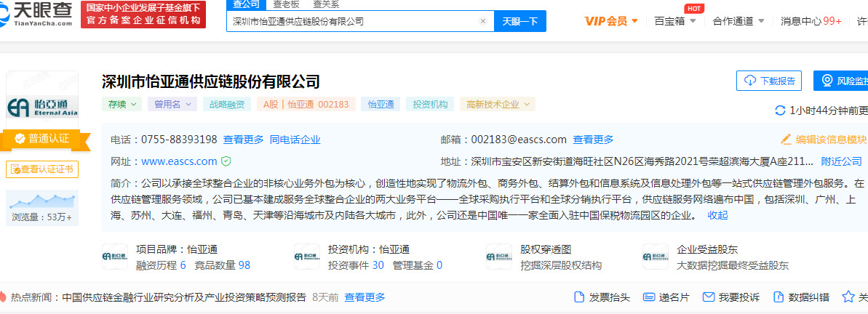
Task: Open the 合作通道 dropdown menu
Action: (738, 21)
